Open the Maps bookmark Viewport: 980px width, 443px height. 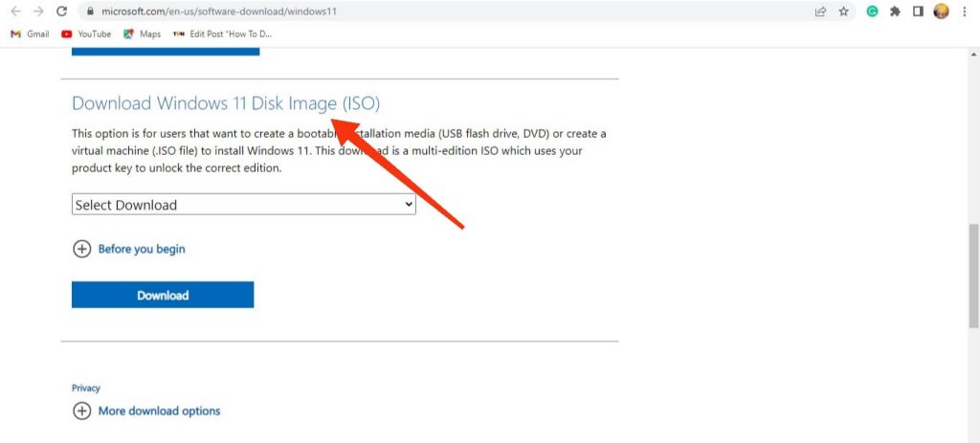pyautogui.click(x=143, y=33)
